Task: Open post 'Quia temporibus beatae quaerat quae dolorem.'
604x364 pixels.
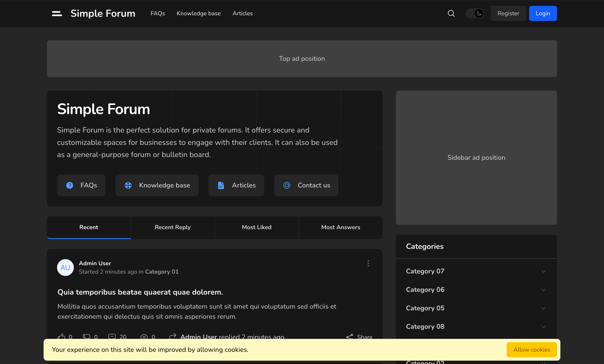Action: coord(140,292)
